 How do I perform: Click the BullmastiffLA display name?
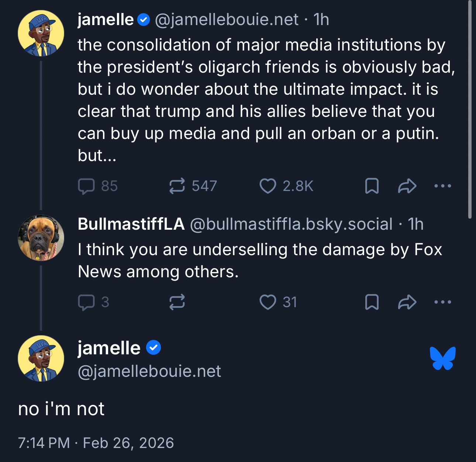tap(131, 224)
